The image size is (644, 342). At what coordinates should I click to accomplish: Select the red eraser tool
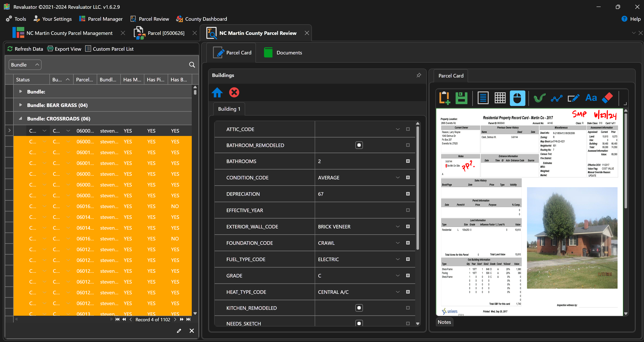pos(607,98)
